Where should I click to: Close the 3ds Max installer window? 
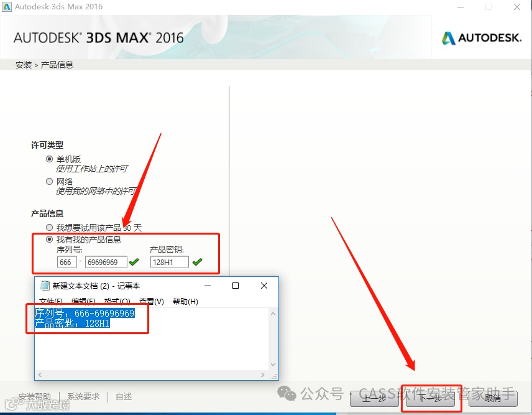(x=517, y=7)
